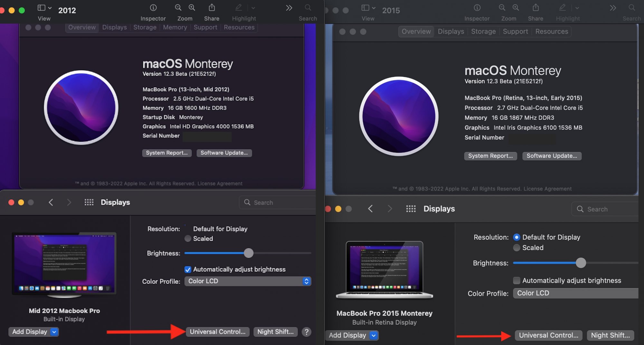Show all preferences grid in 2015 Displays
This screenshot has width=644, height=345.
pos(411,209)
